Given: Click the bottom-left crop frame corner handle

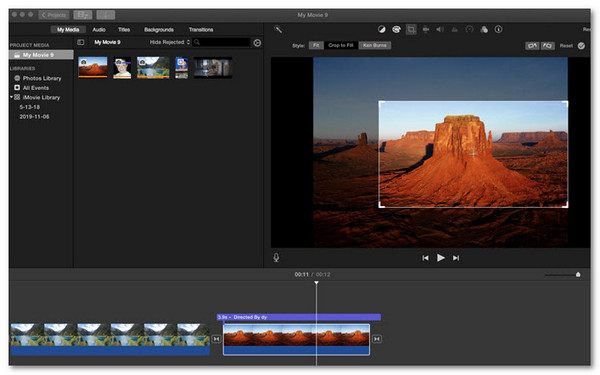Looking at the screenshot, I should tap(382, 205).
